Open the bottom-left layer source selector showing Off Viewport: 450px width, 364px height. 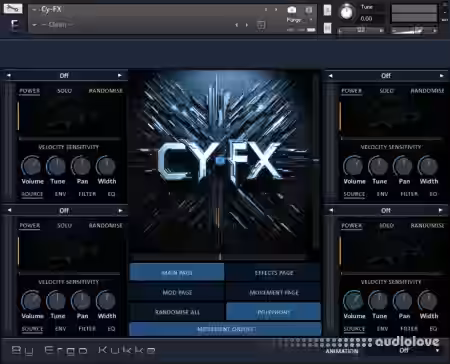click(64, 211)
